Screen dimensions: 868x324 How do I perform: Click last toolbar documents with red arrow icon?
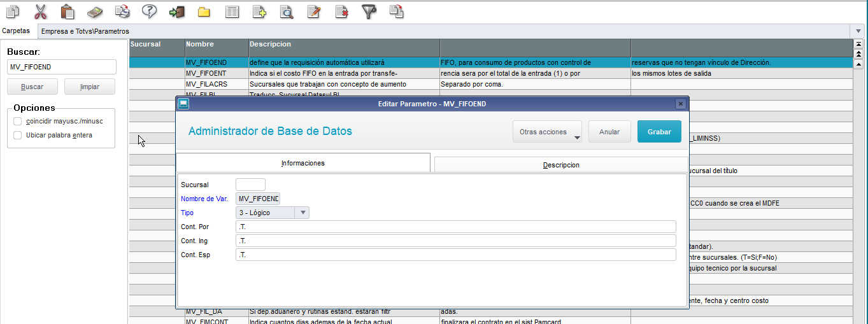[397, 11]
